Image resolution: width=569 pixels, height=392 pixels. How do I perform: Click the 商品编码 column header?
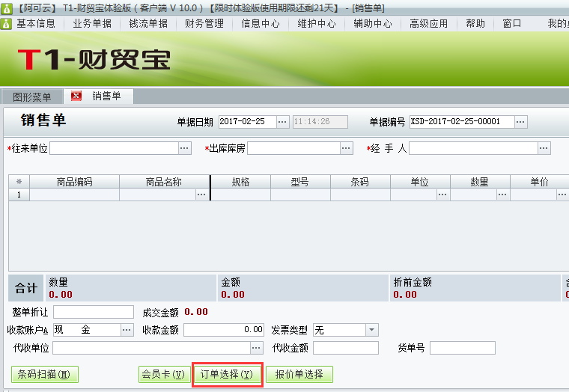[74, 182]
